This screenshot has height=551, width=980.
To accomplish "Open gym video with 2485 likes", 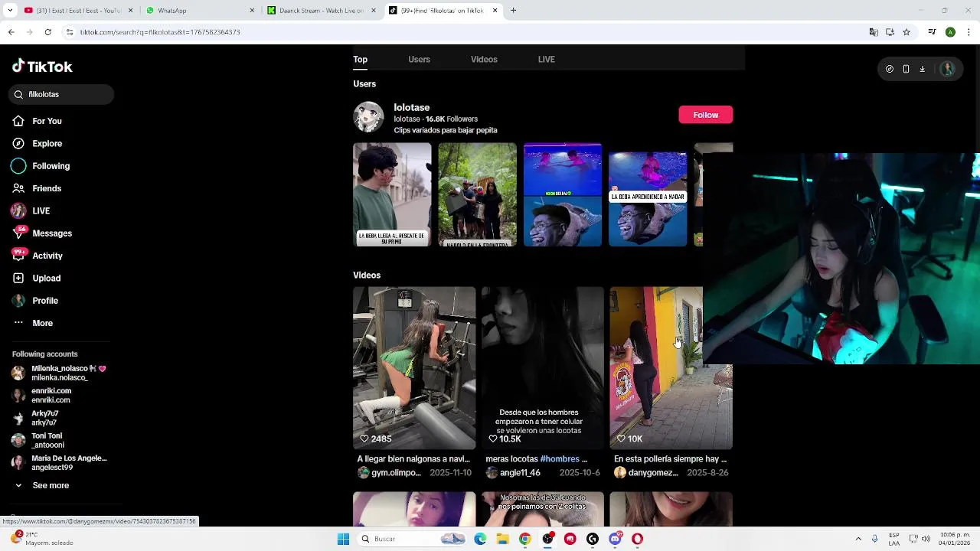I will [x=414, y=367].
